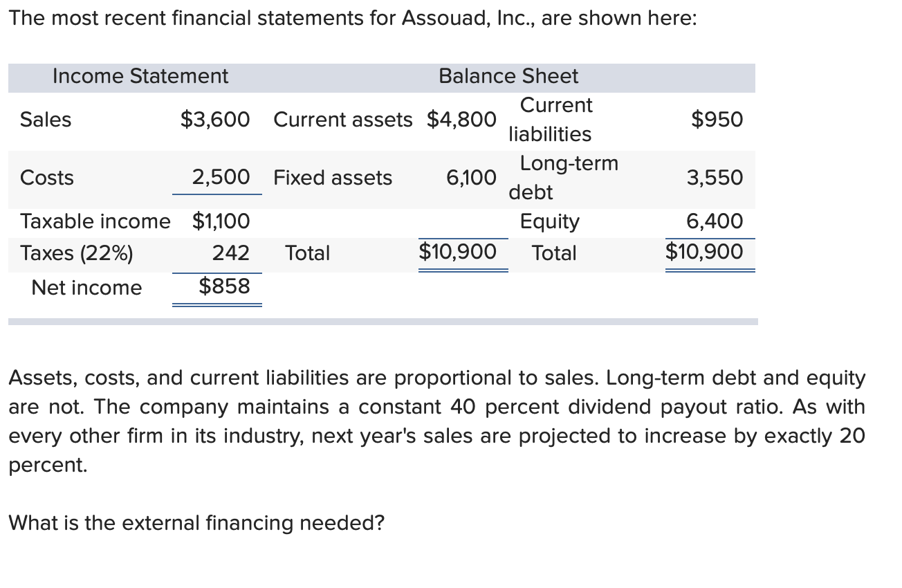Click the external financing needed question text
This screenshot has height=588, width=902.
point(196,523)
